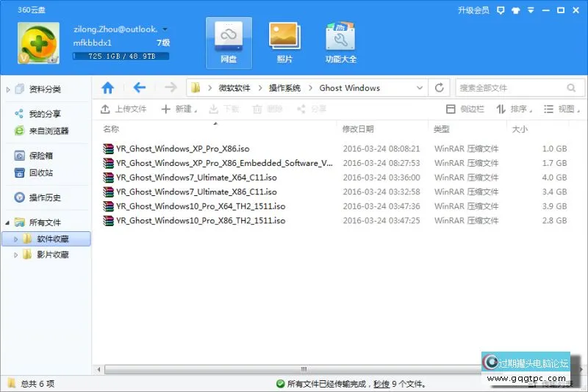The image size is (588, 392).
Task: Click the 升级会员 upgrade membership link
Action: pyautogui.click(x=473, y=10)
